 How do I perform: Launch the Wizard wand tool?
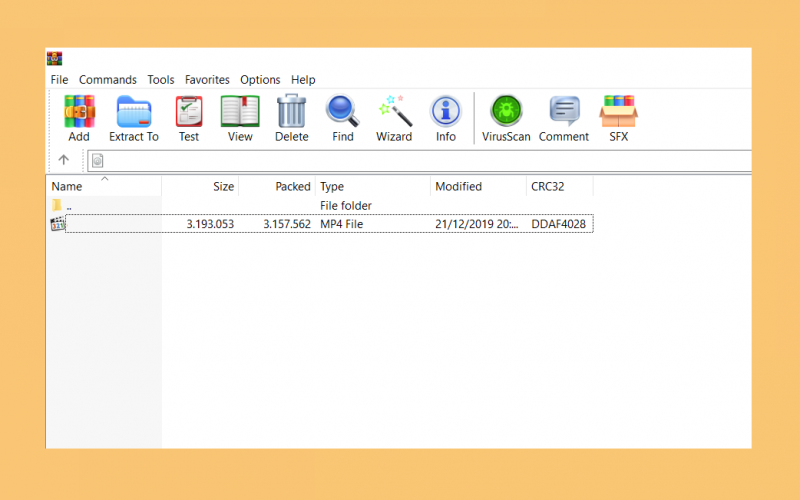click(395, 111)
